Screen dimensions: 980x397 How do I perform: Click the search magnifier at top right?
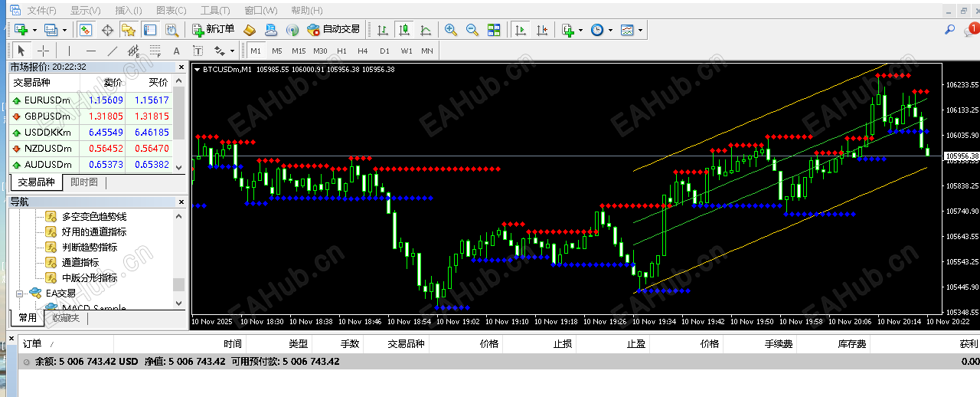[x=949, y=30]
